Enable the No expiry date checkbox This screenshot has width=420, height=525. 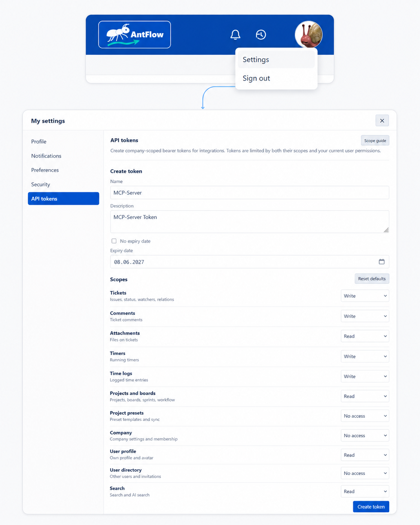point(114,241)
